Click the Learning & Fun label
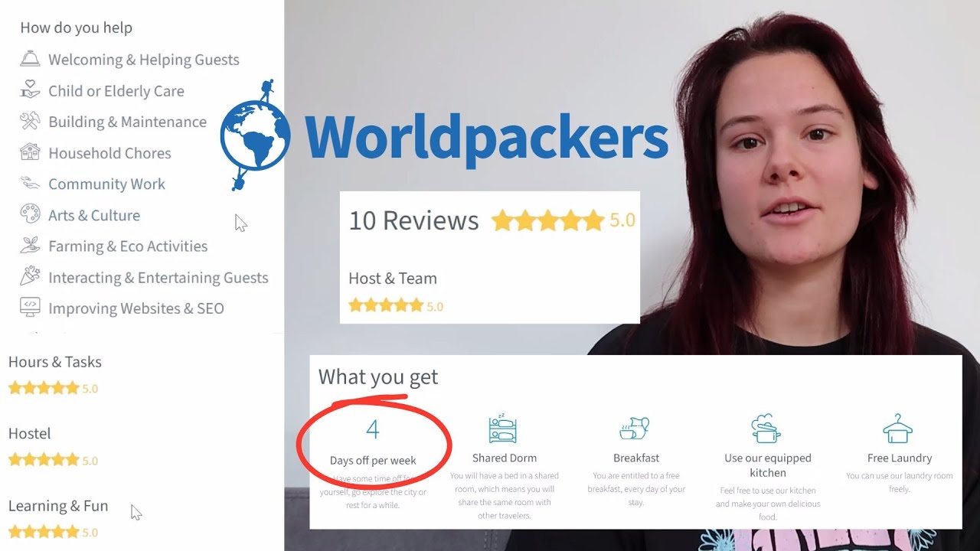 click(58, 506)
